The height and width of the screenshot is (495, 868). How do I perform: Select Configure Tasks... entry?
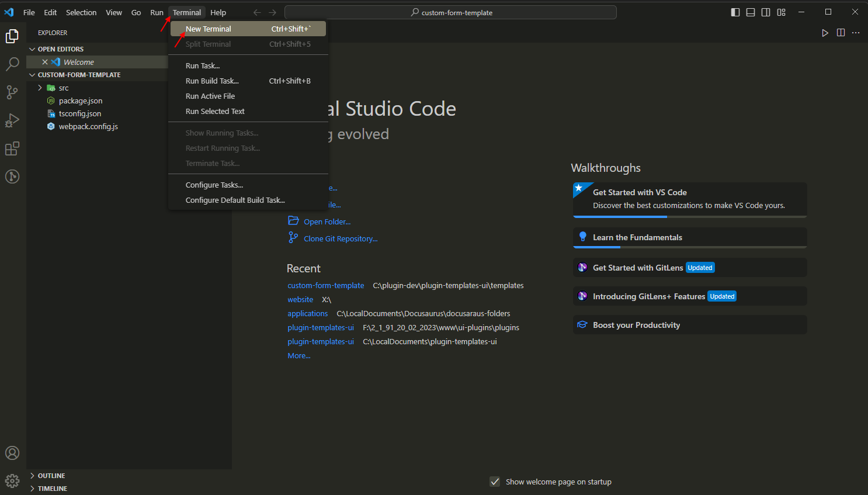coord(248,185)
